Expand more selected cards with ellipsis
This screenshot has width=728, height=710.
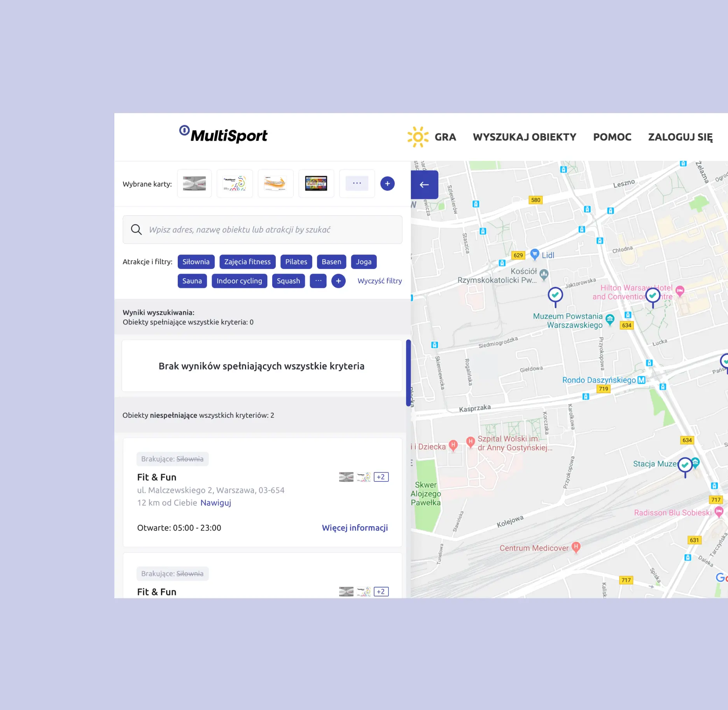click(357, 183)
